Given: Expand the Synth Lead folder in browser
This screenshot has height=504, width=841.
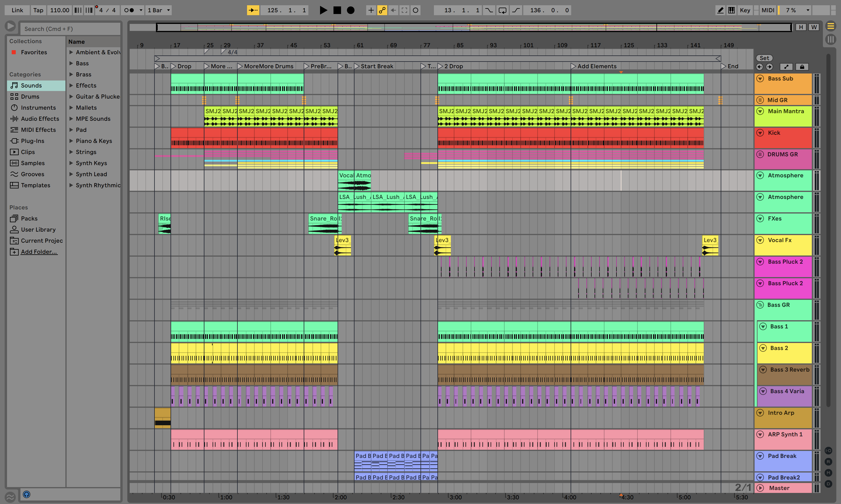Looking at the screenshot, I should coord(71,174).
